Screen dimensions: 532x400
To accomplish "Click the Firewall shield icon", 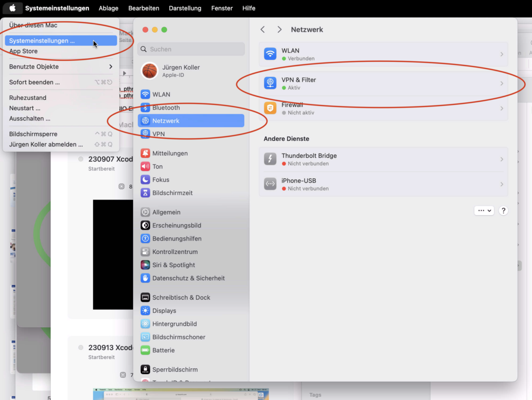I will point(270,108).
